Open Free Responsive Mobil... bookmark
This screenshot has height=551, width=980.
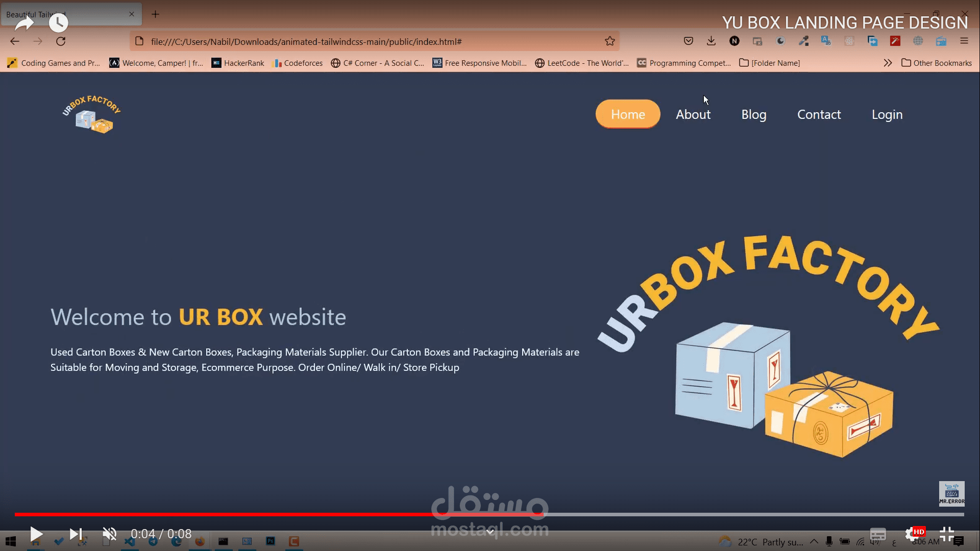click(x=480, y=63)
